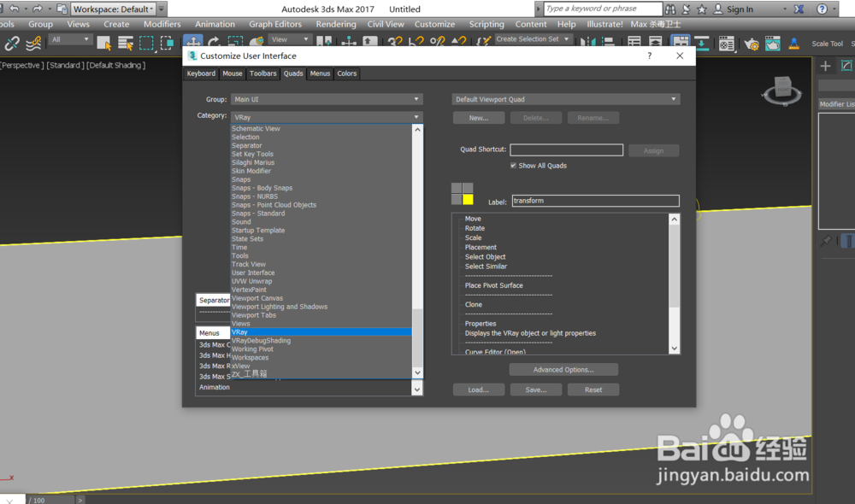
Task: Click the Save... button
Action: pyautogui.click(x=536, y=390)
